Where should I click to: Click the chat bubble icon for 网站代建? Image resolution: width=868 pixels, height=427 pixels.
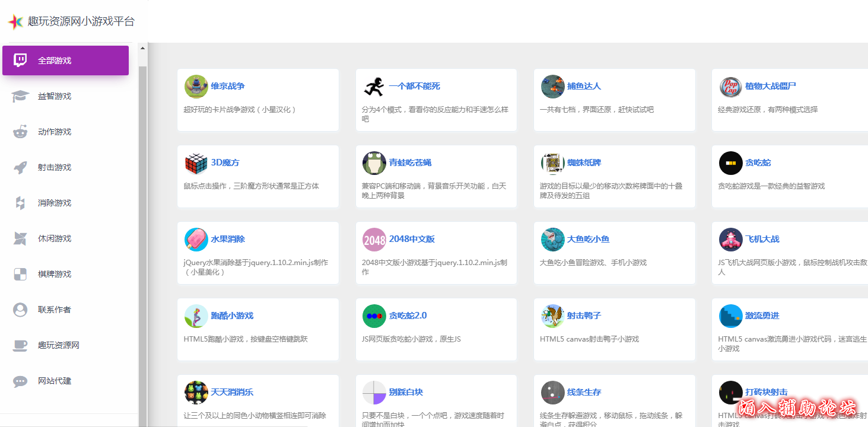click(x=20, y=381)
